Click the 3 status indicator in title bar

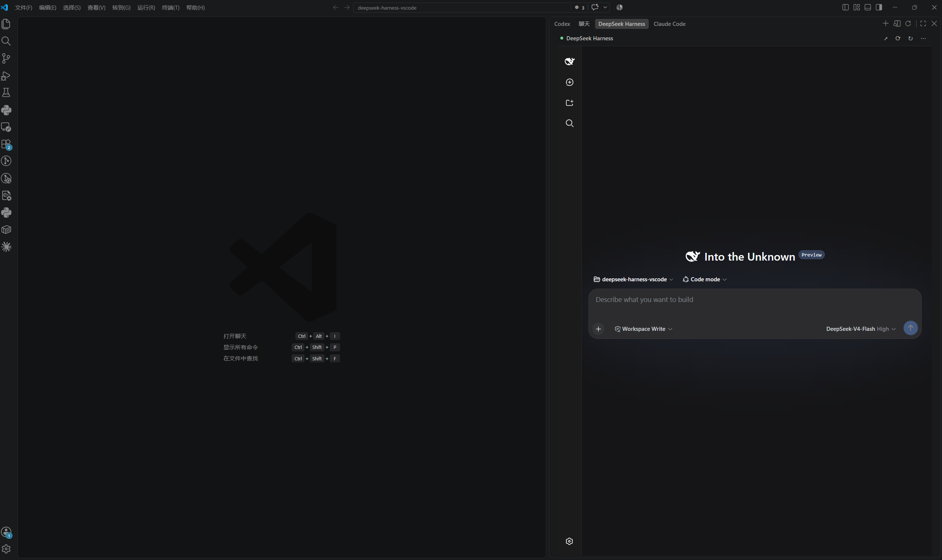tap(580, 7)
